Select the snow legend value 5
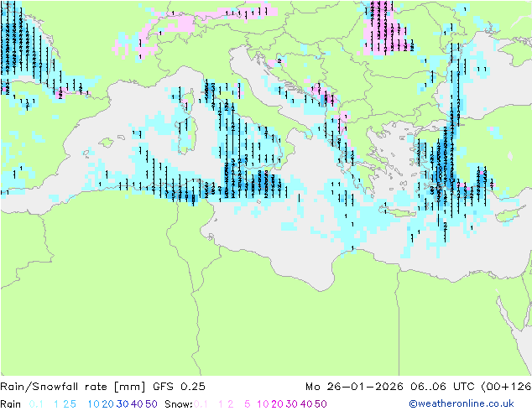The image size is (532, 411). [248, 404]
